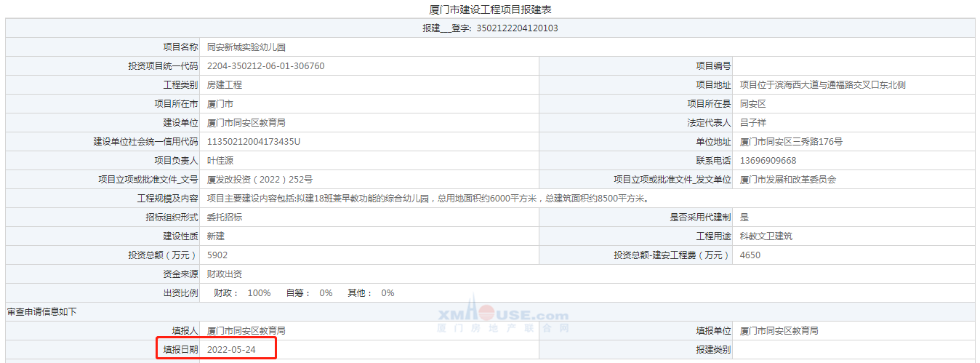The image size is (980, 363).
Task: Click construction cost value 4650
Action: point(750,255)
